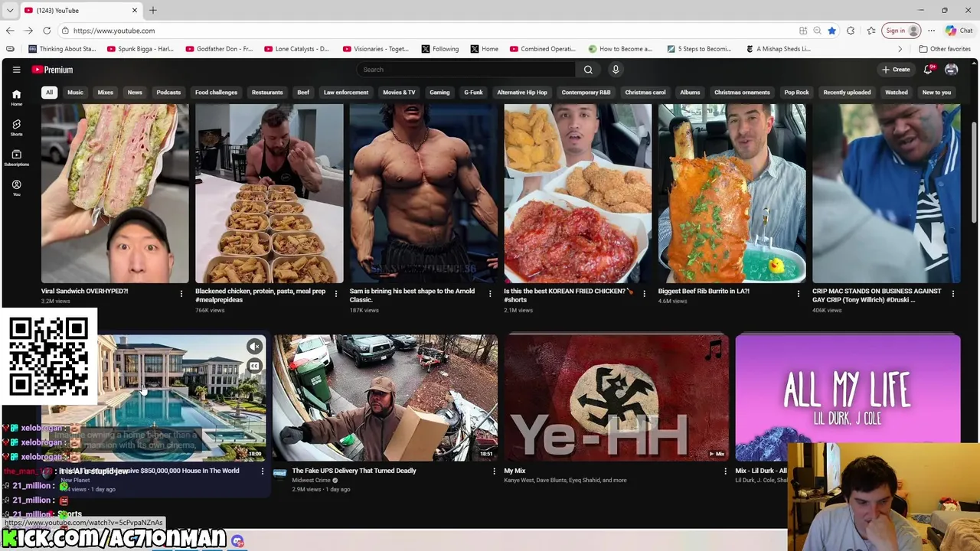This screenshot has height=551, width=980.
Task: Open options menu for Sam Arnold Classic short
Action: pos(490,294)
